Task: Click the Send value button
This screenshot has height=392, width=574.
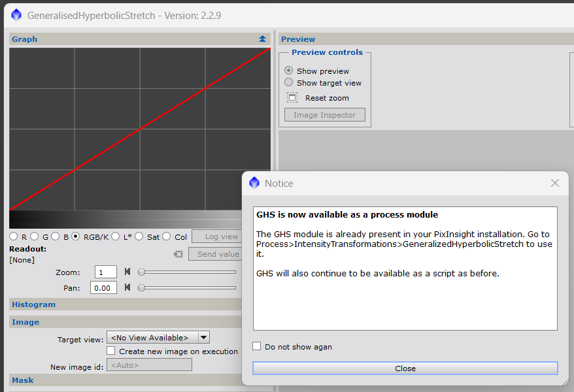Action: (x=215, y=253)
